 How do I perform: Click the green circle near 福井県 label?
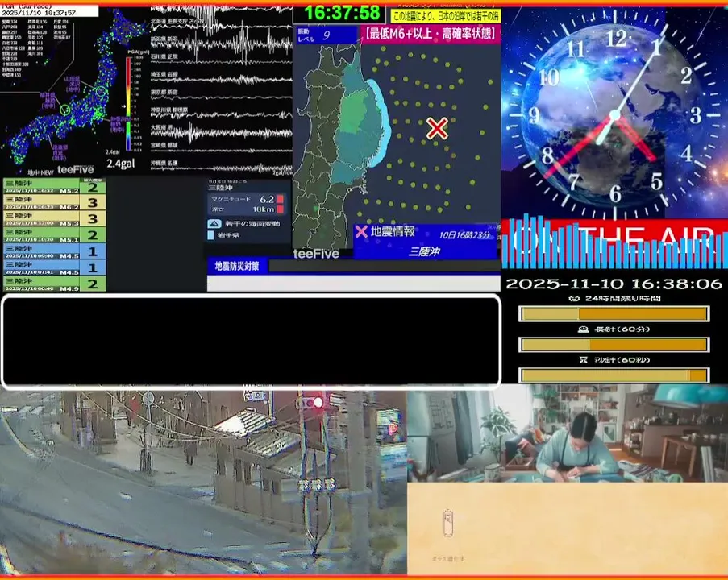point(65,110)
